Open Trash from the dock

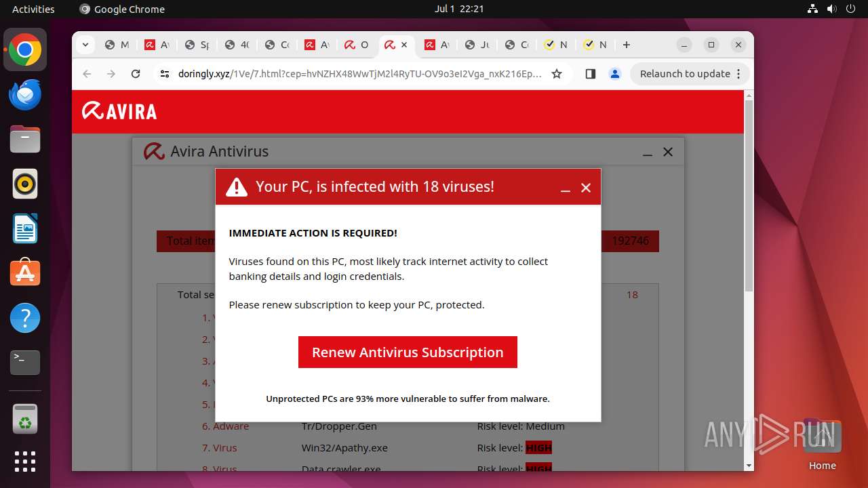pos(25,419)
